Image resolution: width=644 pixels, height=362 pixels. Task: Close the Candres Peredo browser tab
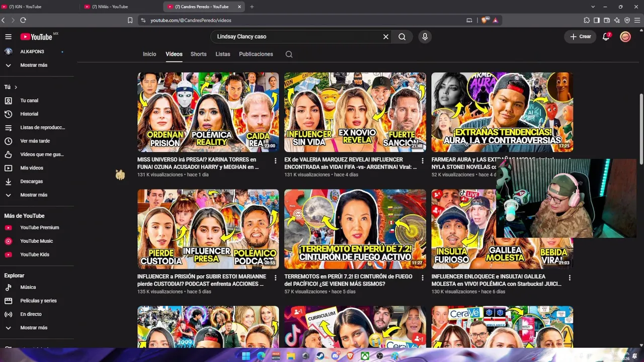(239, 7)
